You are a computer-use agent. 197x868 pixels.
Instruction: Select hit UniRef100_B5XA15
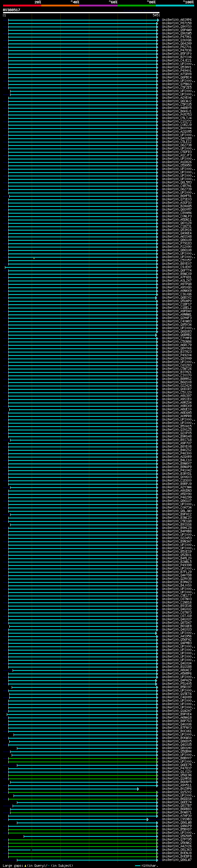click(177, 426)
